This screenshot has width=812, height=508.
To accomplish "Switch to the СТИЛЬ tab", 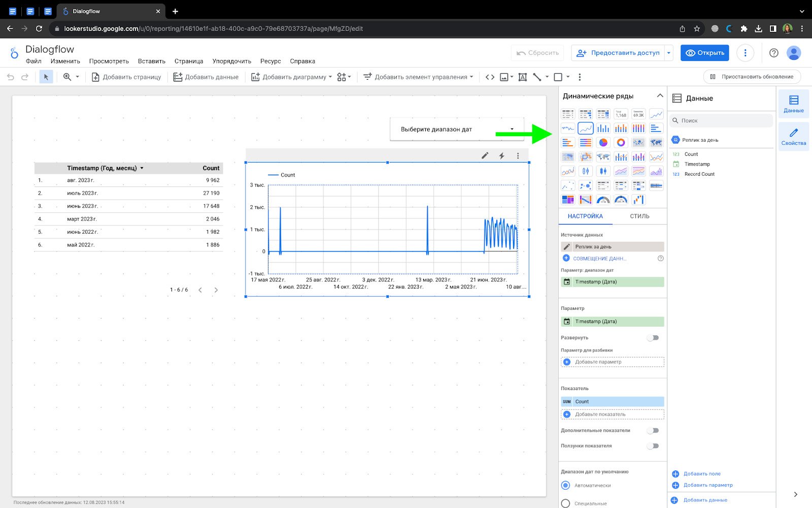I will click(639, 216).
